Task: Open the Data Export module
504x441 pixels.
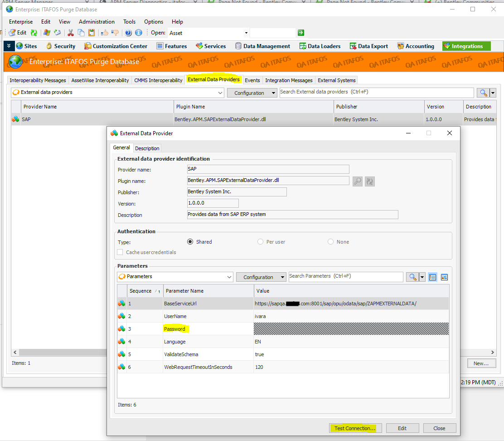Action: tap(369, 46)
